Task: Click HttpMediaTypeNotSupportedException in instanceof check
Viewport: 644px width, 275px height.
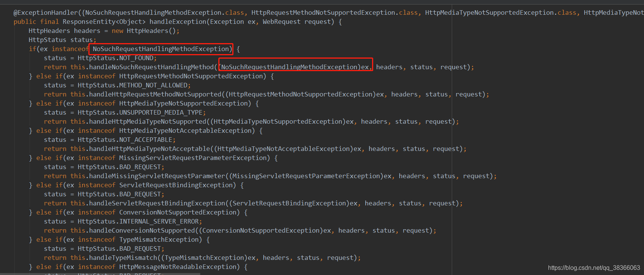Action: pos(183,104)
